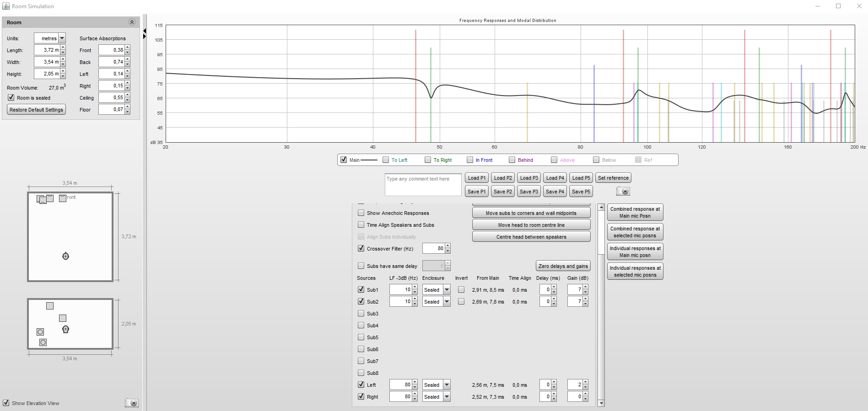Uncheck the Sub1 source
The height and width of the screenshot is (411, 868).
[x=361, y=289]
